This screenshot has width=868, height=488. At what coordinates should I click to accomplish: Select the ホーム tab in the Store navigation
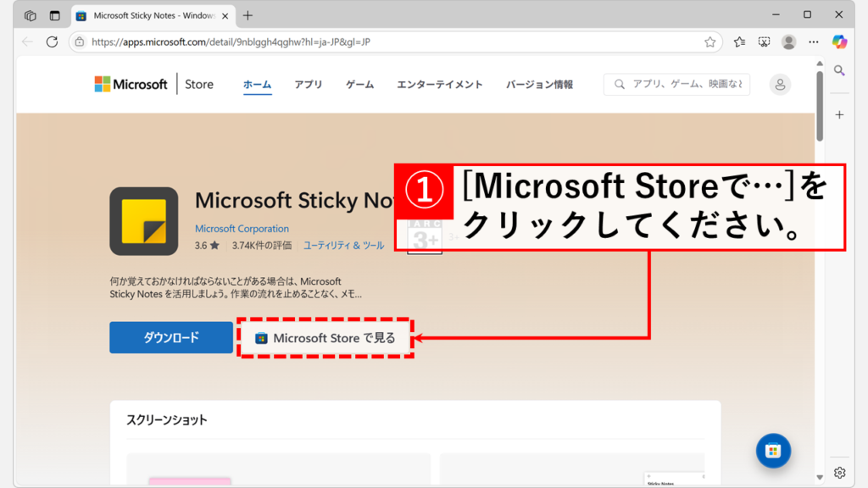pyautogui.click(x=257, y=85)
